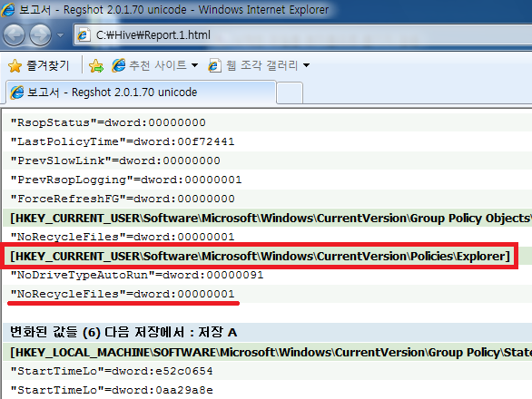
Task: Click the IE icon on the report tab
Action: (x=17, y=92)
